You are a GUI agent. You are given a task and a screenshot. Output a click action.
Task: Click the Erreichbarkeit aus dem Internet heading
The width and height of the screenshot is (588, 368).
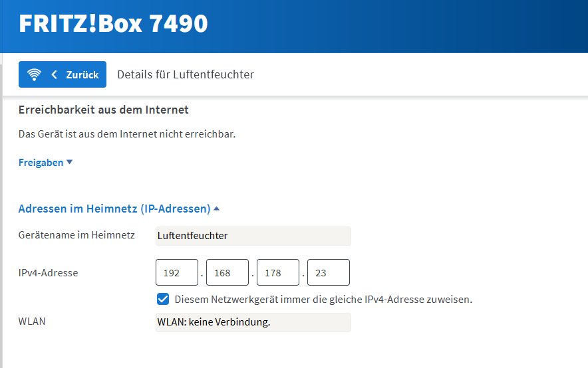(x=104, y=110)
